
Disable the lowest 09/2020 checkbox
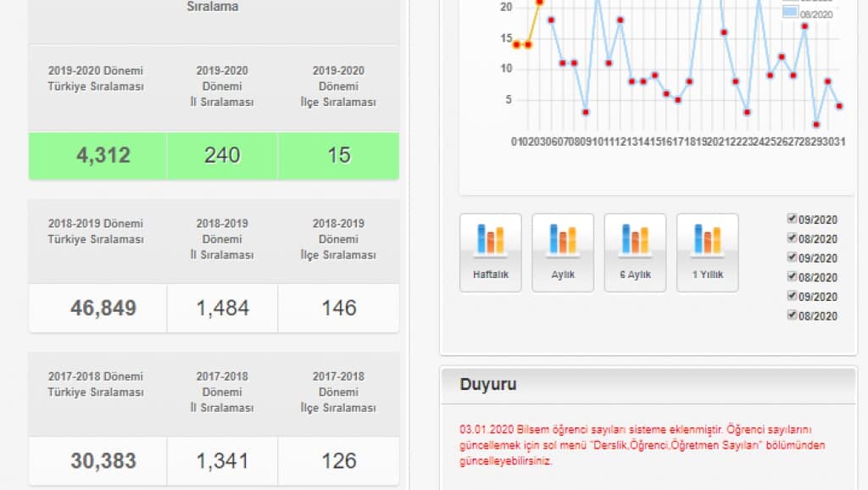tap(793, 296)
